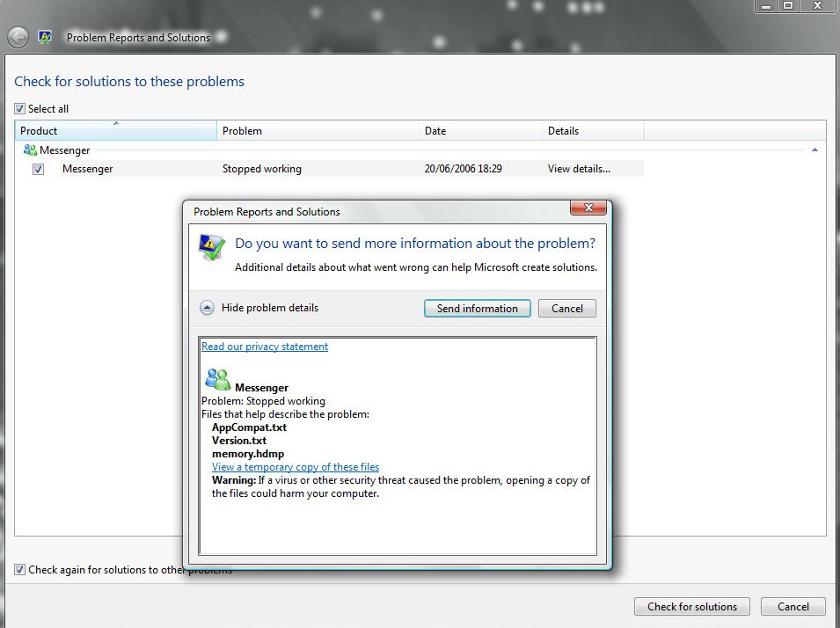
Task: Uncheck the Messenger problem checkbox
Action: pos(38,169)
